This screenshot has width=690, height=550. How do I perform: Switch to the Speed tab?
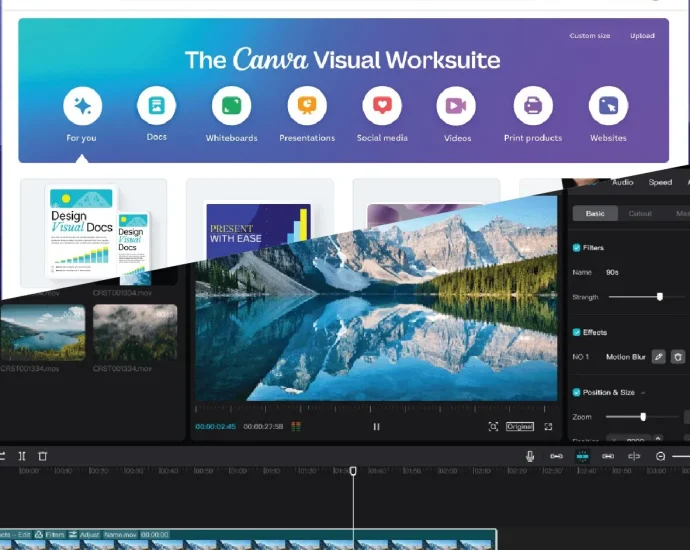[x=660, y=182]
